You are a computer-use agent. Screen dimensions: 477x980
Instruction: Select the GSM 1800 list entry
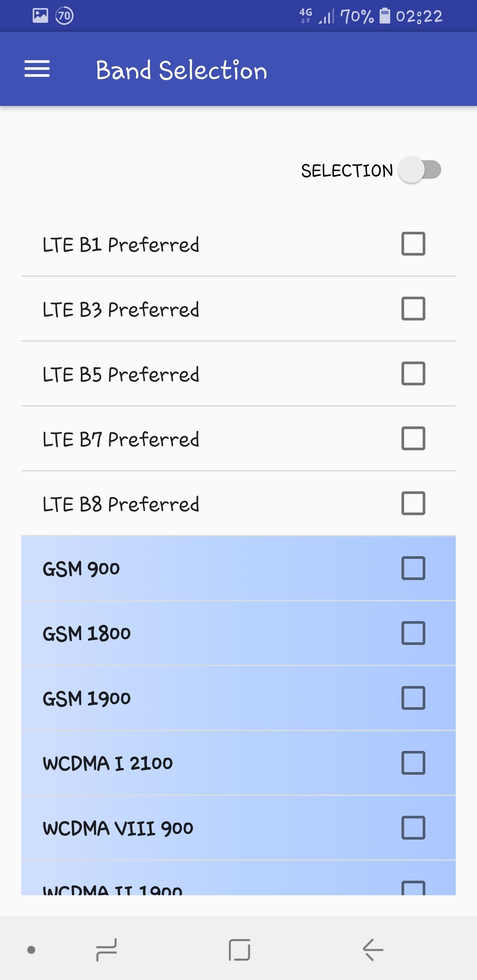87,633
